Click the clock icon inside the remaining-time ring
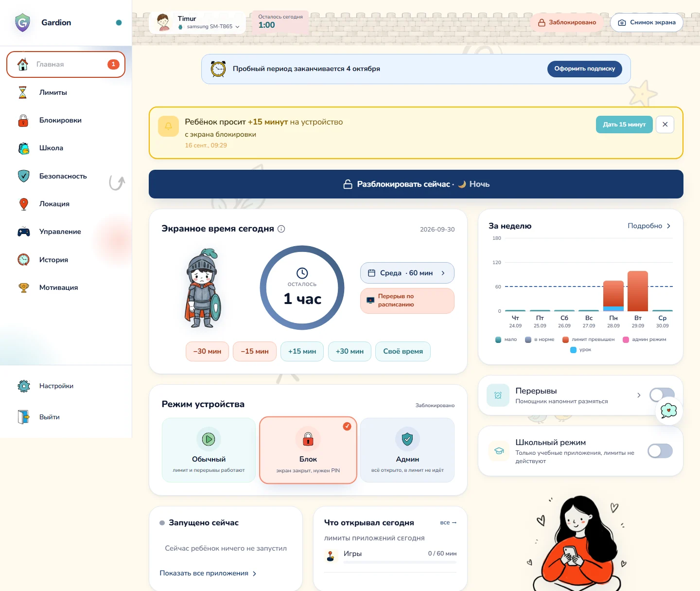 [302, 273]
